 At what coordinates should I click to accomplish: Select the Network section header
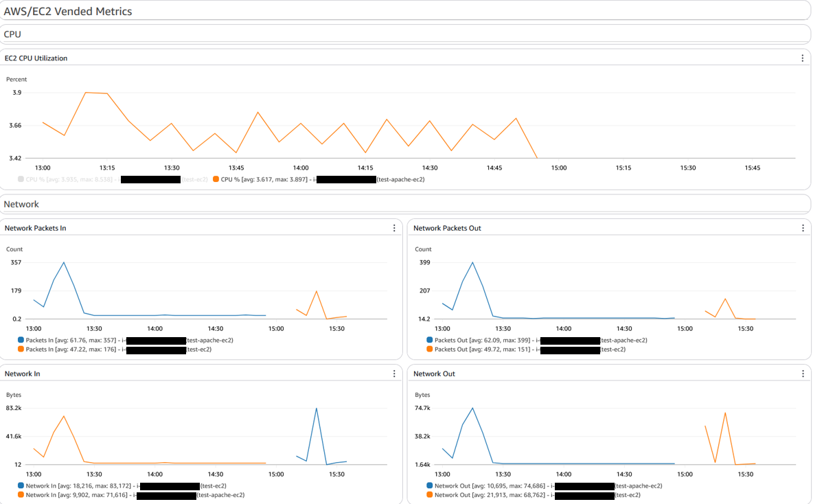pyautogui.click(x=21, y=205)
